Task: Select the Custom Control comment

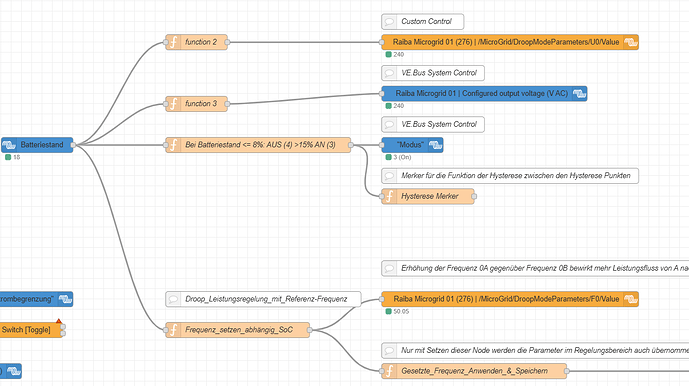Action: (423, 21)
